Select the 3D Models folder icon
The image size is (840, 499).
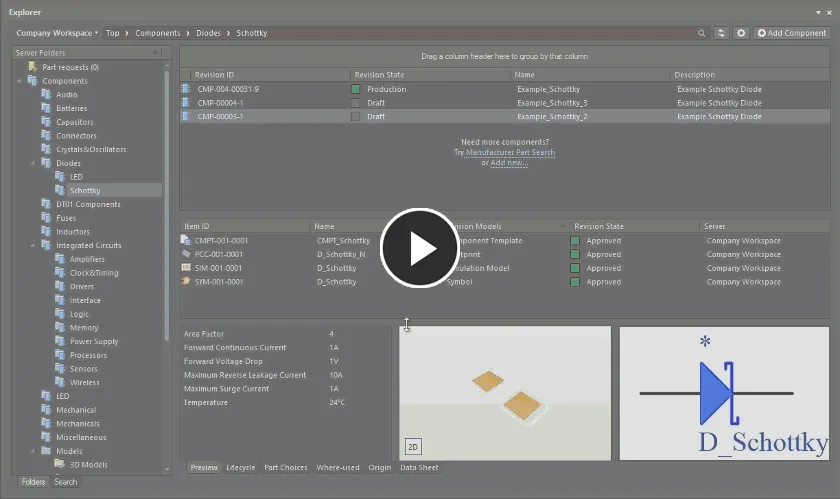point(60,464)
